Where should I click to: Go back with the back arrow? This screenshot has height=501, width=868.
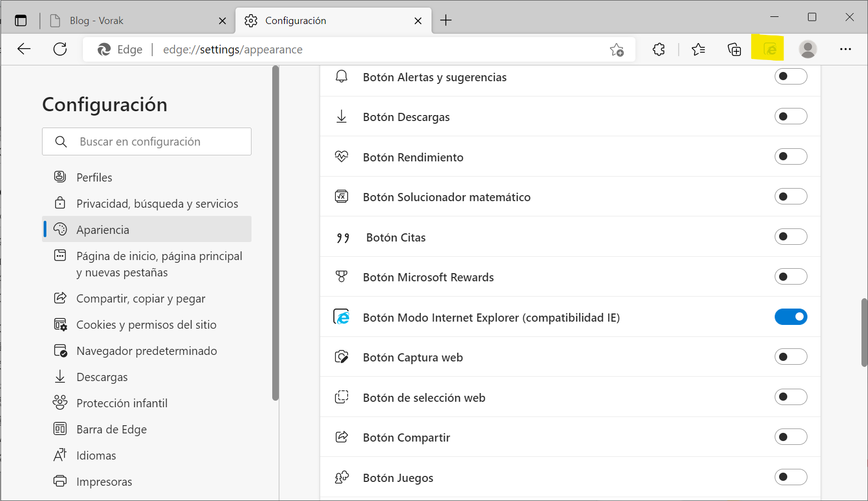24,49
